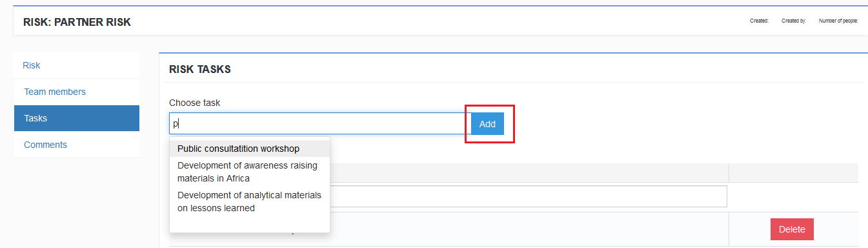Click the RISK TASKS panel heading
The image size is (868, 248).
[200, 69]
